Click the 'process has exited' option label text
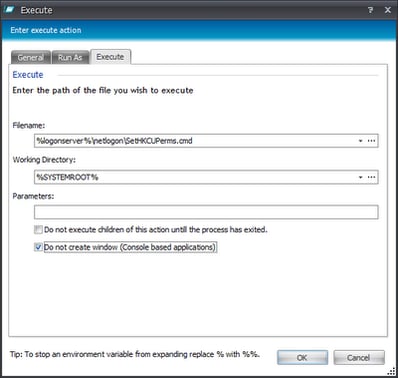398x378 pixels. 156,230
